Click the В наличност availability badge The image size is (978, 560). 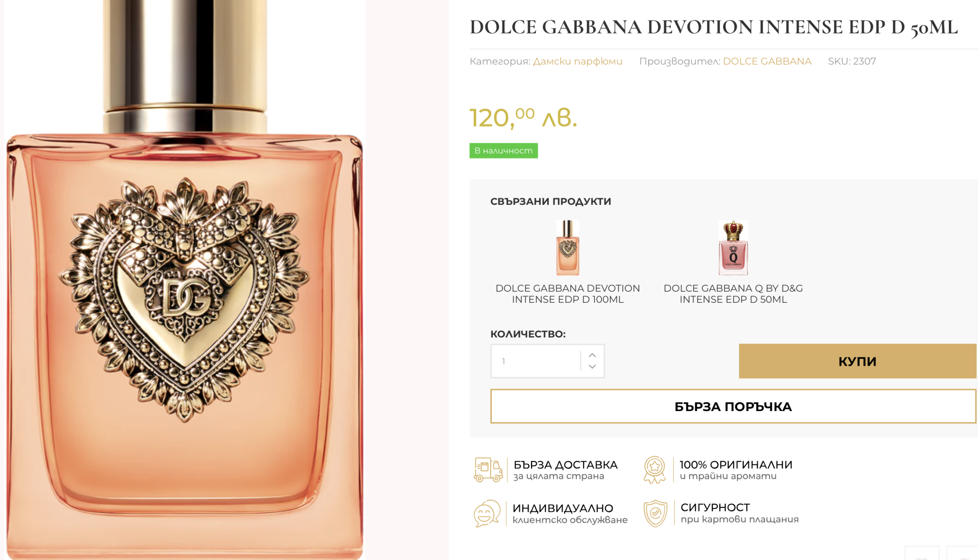(503, 150)
